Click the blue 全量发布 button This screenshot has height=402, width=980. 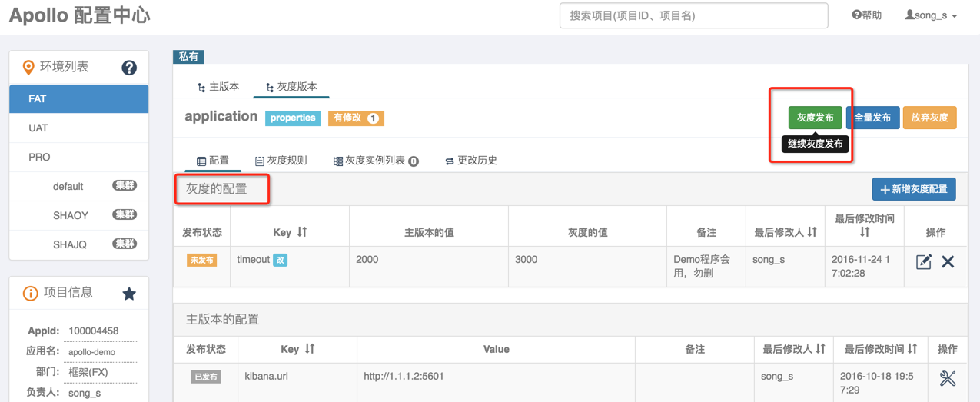click(872, 118)
